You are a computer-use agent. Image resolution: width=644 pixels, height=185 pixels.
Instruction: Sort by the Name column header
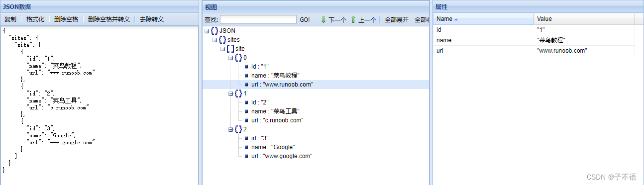click(x=483, y=19)
